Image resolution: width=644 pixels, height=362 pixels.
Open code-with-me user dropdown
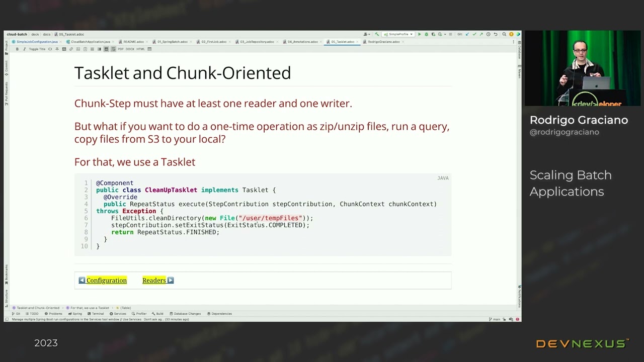(x=367, y=34)
